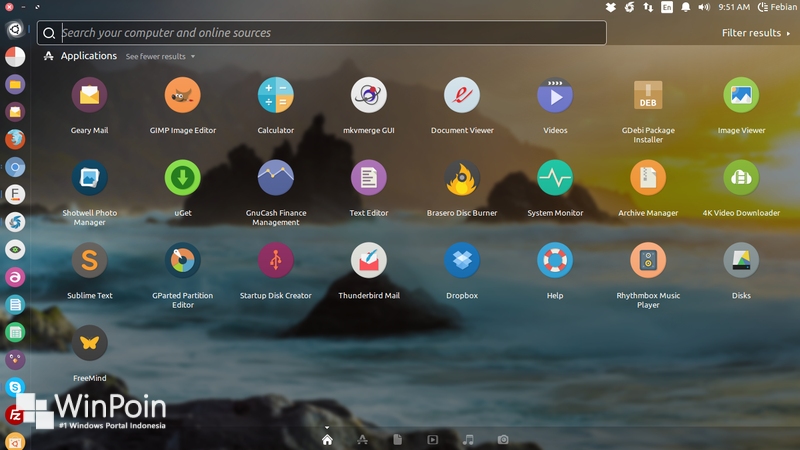The height and width of the screenshot is (450, 800).
Task: Open Sublime Text editor
Action: pos(89,261)
